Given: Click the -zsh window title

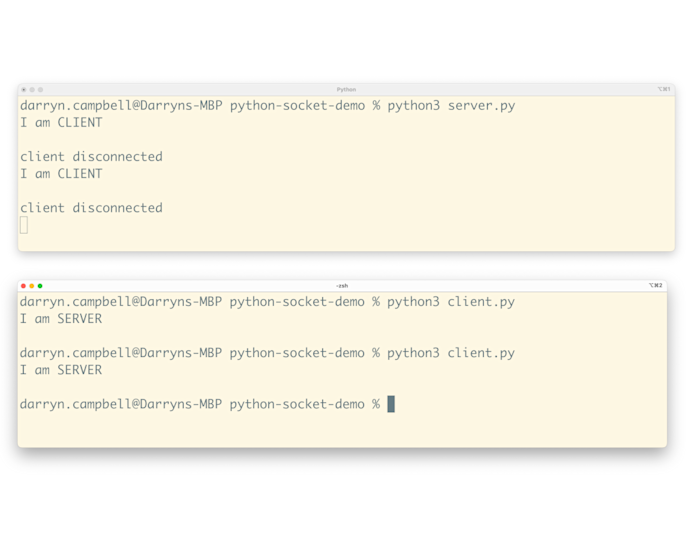Looking at the screenshot, I should point(342,286).
